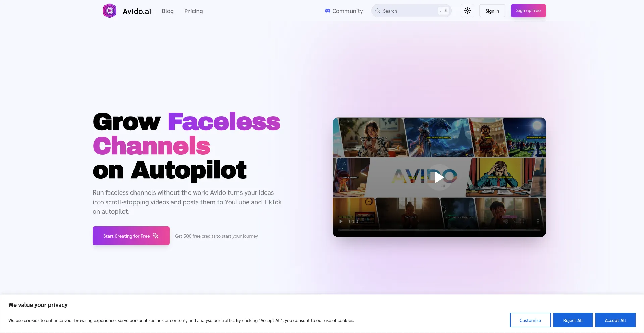644x333 pixels.
Task: Enter fullscreen on the video player
Action: point(522,221)
